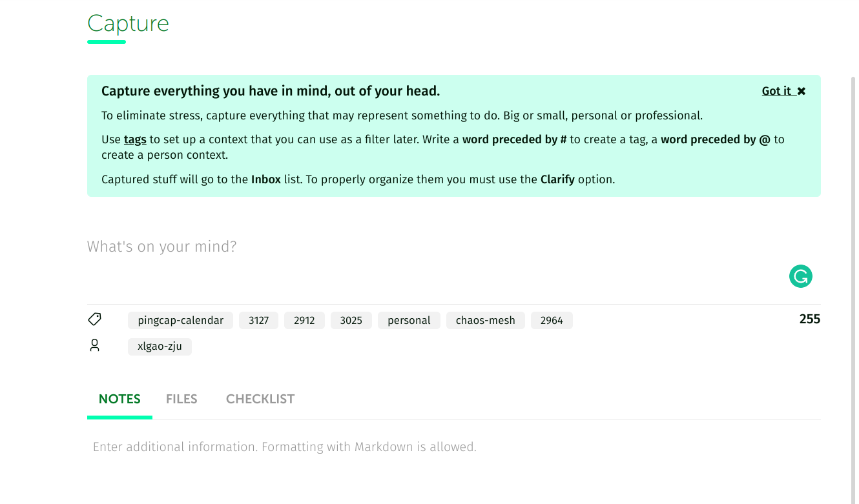This screenshot has height=504, width=859.
Task: Pick the 3025 tag chip
Action: coord(351,320)
